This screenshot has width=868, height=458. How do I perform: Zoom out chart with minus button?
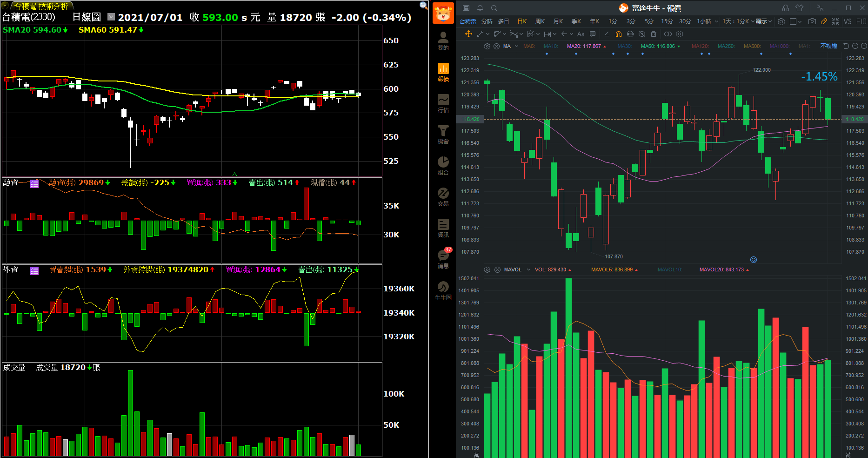[855, 46]
